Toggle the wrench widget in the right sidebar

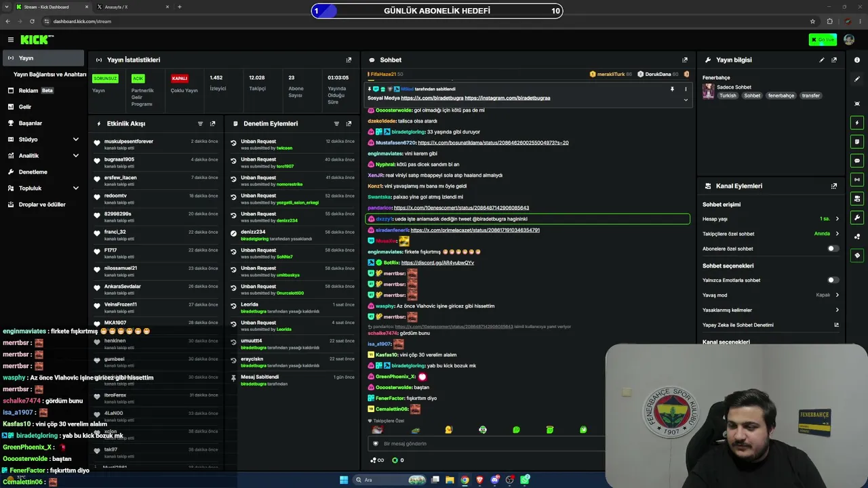(x=857, y=218)
